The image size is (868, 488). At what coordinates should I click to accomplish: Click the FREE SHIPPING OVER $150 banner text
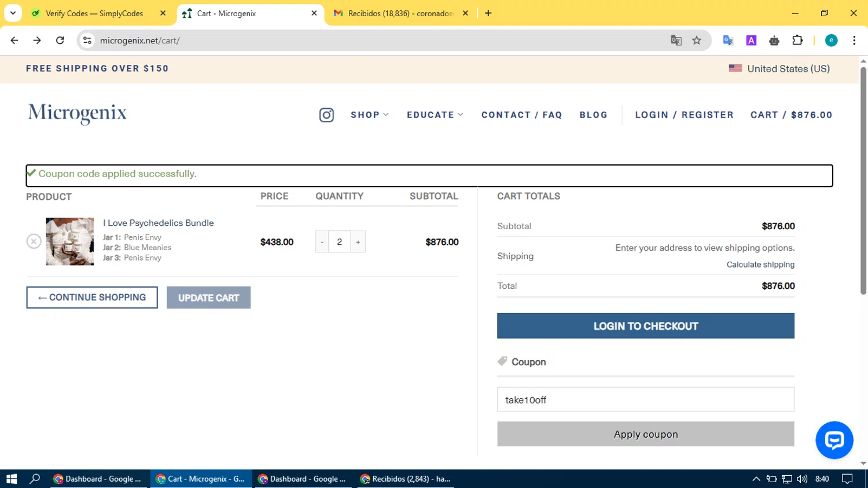click(x=97, y=68)
